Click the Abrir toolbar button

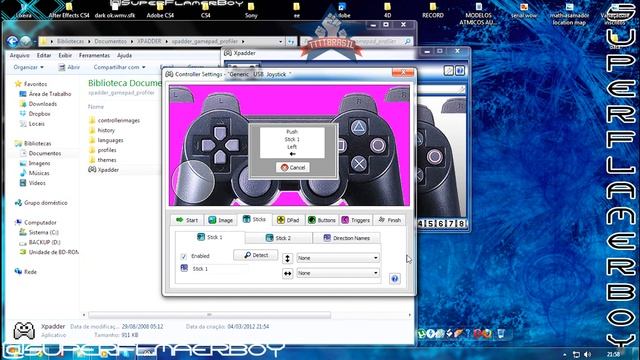(69, 67)
